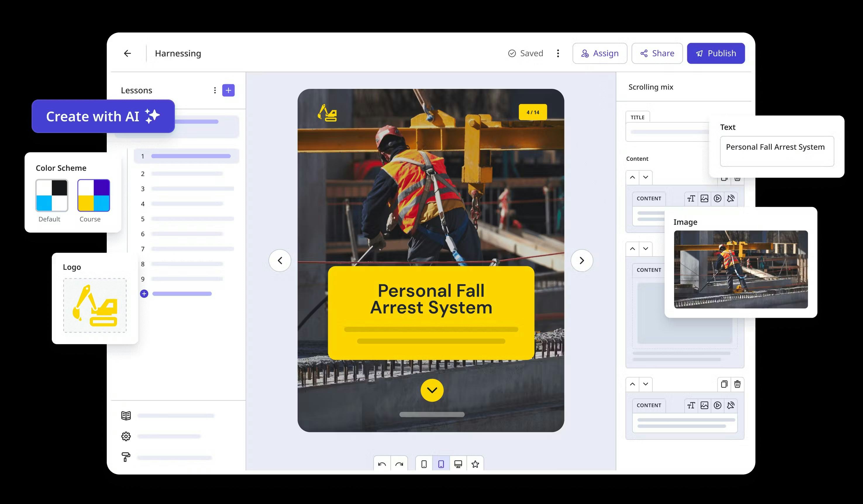Click the 'Create with AI' button
Screen dimensions: 863x504
[x=103, y=116]
